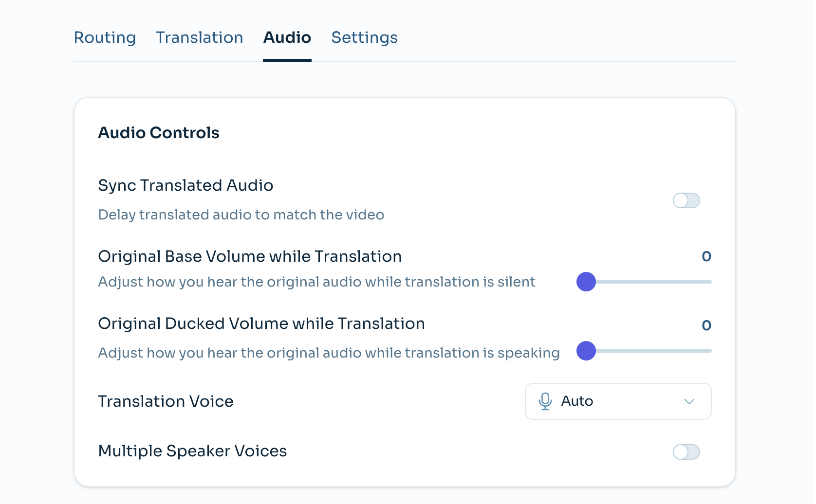Screen dimensions: 816x504
Task: Click the Multiple Speaker Voices label
Action: 192,451
